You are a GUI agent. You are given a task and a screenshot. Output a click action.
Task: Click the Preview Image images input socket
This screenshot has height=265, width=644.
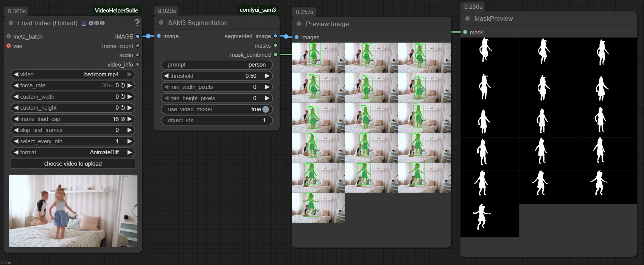click(297, 37)
